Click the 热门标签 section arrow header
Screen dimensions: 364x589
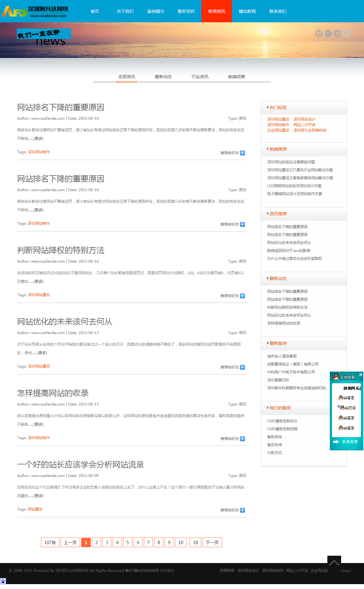point(278,107)
